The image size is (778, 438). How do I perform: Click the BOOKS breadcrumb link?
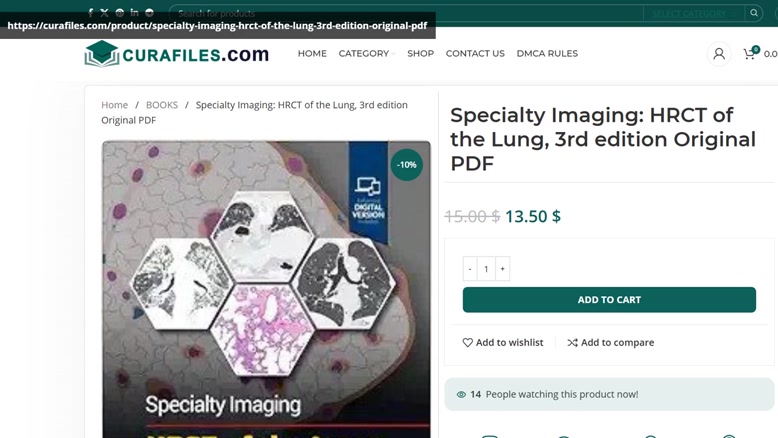pyautogui.click(x=162, y=105)
